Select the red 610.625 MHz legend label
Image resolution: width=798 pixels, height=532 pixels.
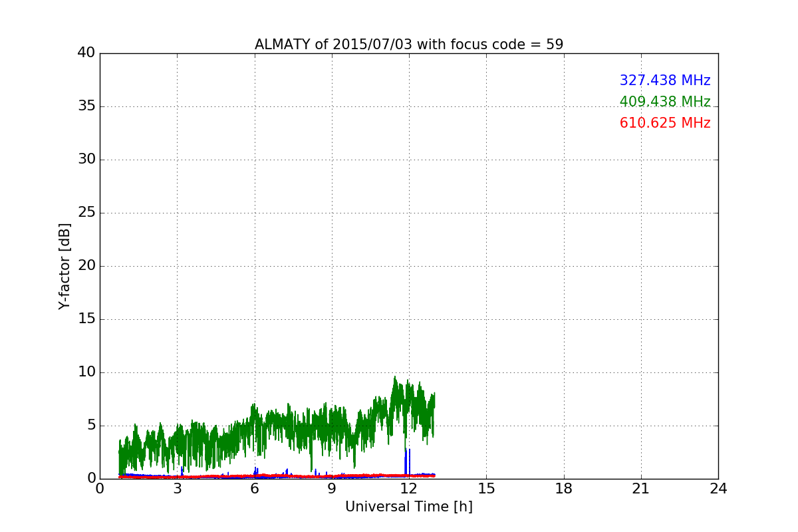pos(665,123)
